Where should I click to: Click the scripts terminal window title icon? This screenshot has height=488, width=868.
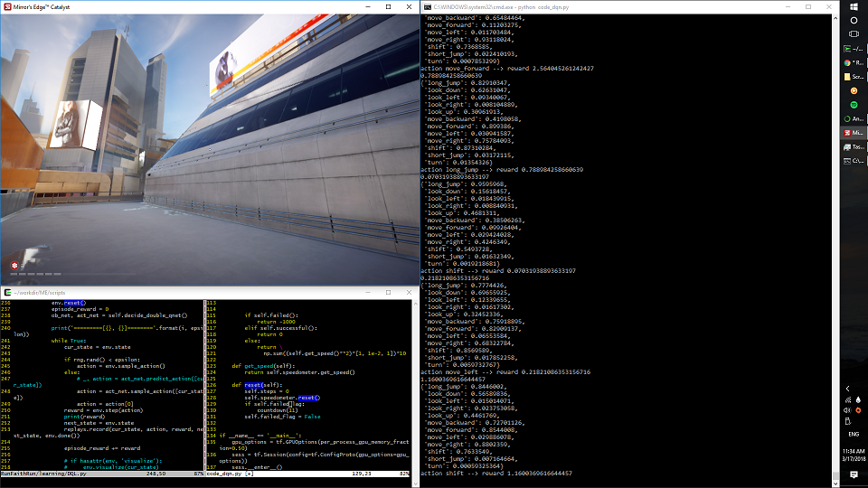click(x=7, y=292)
